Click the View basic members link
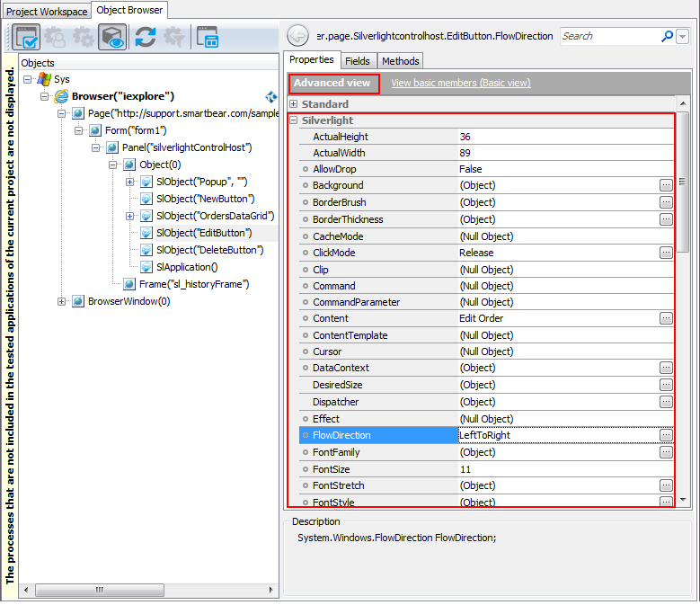The height and width of the screenshot is (605, 700). pyautogui.click(x=460, y=83)
